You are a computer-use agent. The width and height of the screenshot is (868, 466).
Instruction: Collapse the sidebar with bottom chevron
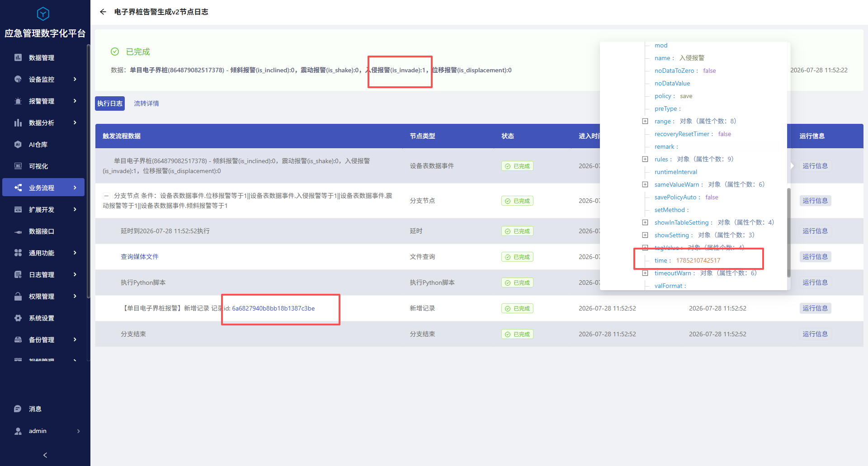click(x=45, y=455)
